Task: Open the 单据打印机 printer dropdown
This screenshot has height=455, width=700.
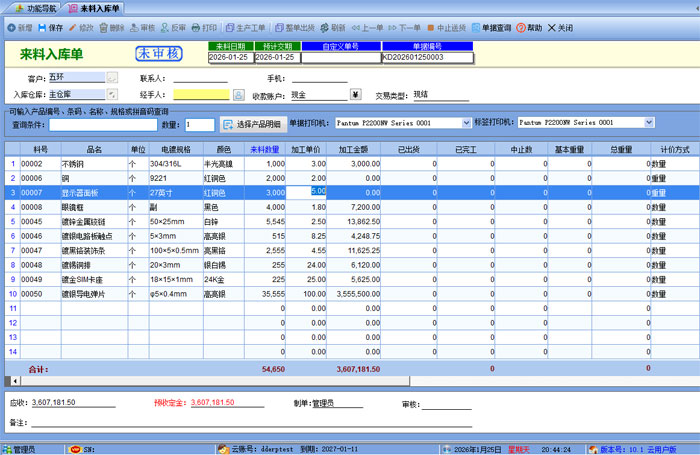Action: [465, 123]
